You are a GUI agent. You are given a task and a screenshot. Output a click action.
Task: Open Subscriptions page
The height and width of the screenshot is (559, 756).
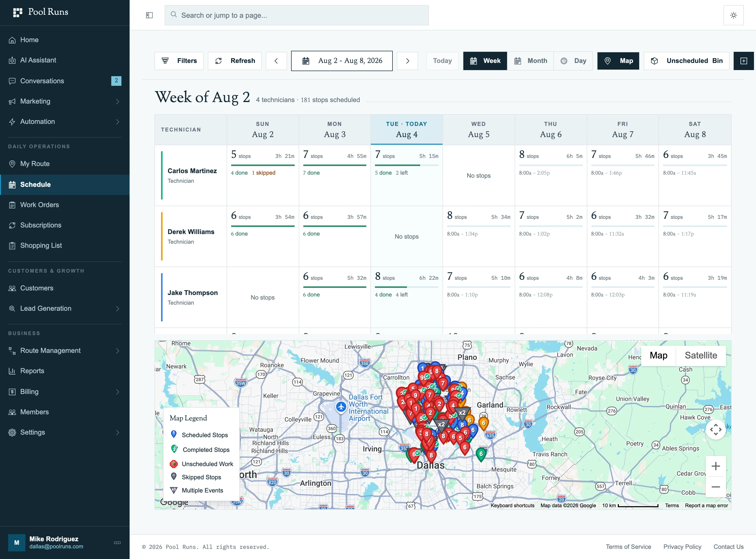point(65,225)
